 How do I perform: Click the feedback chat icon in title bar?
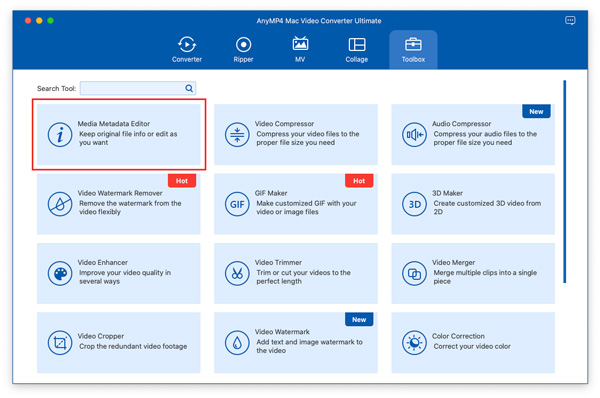(570, 20)
